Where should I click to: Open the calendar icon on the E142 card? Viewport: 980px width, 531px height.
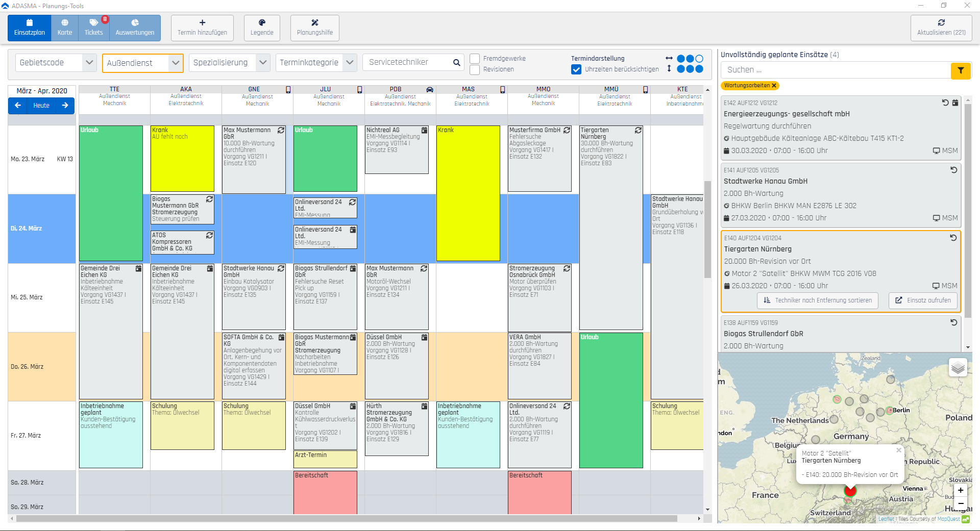coord(955,103)
